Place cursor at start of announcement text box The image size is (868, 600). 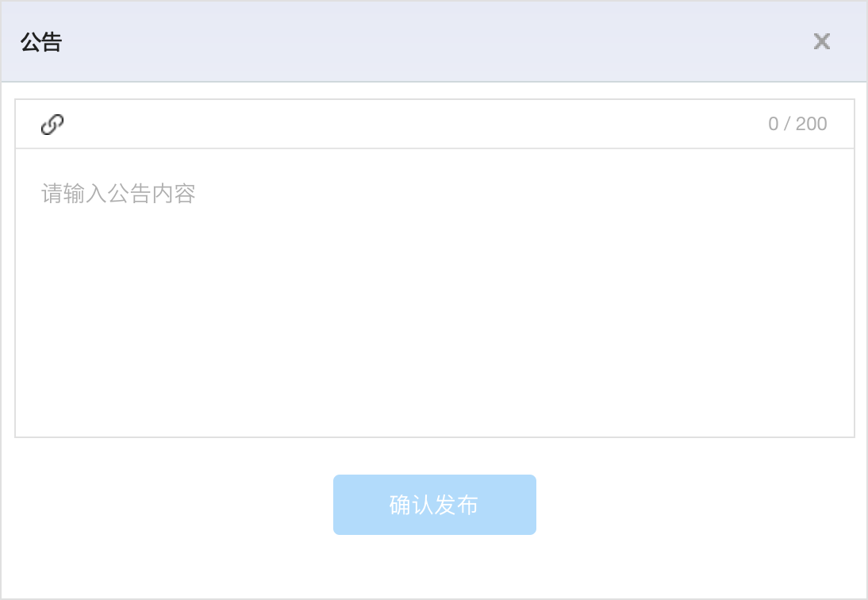coord(42,194)
